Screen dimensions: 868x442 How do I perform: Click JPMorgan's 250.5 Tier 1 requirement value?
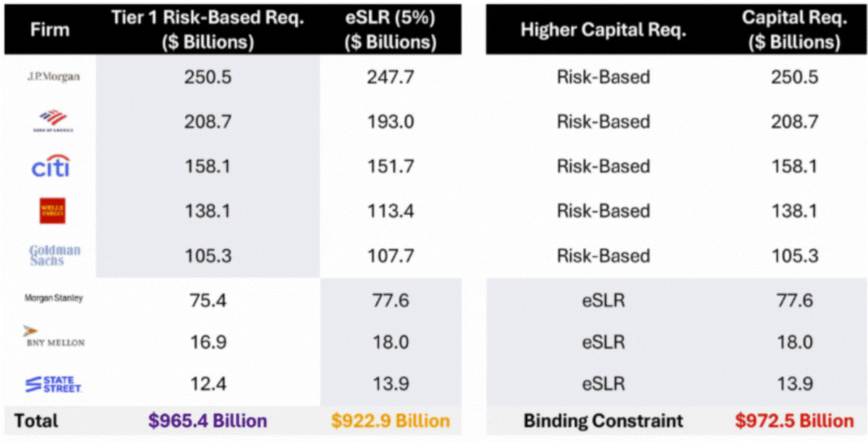tap(208, 77)
